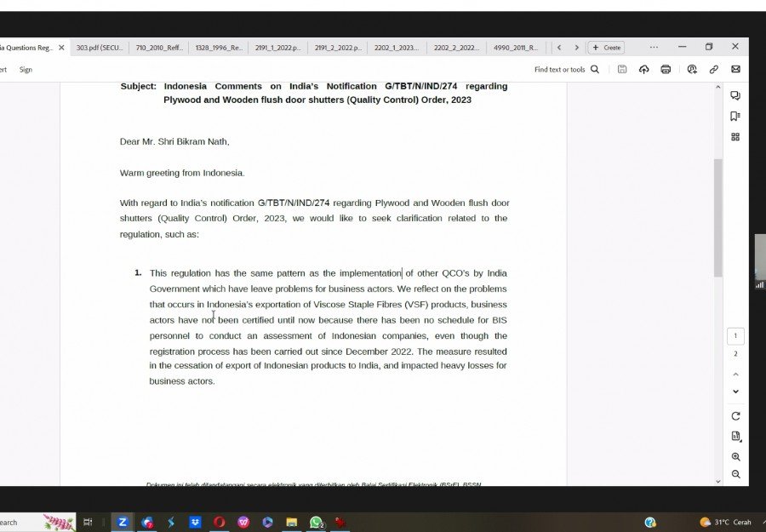The height and width of the screenshot is (532, 766).
Task: Open Dropbox from the taskbar
Action: pyautogui.click(x=195, y=523)
